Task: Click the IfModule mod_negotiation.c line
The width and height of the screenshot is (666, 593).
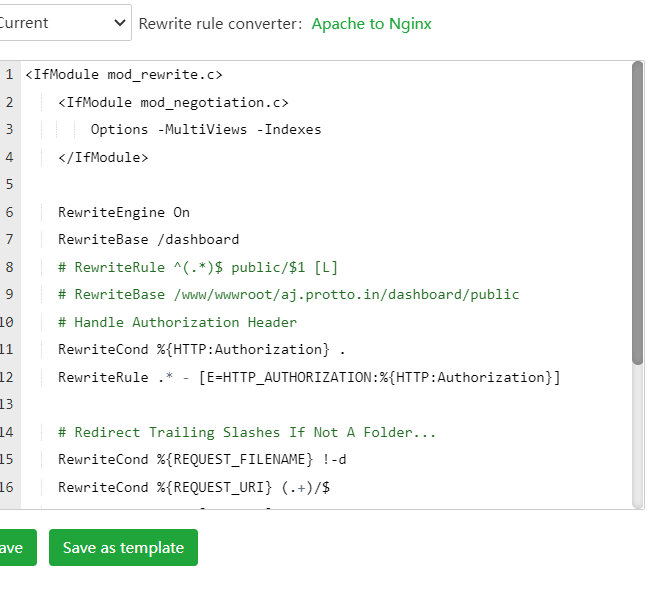Action: [x=173, y=102]
